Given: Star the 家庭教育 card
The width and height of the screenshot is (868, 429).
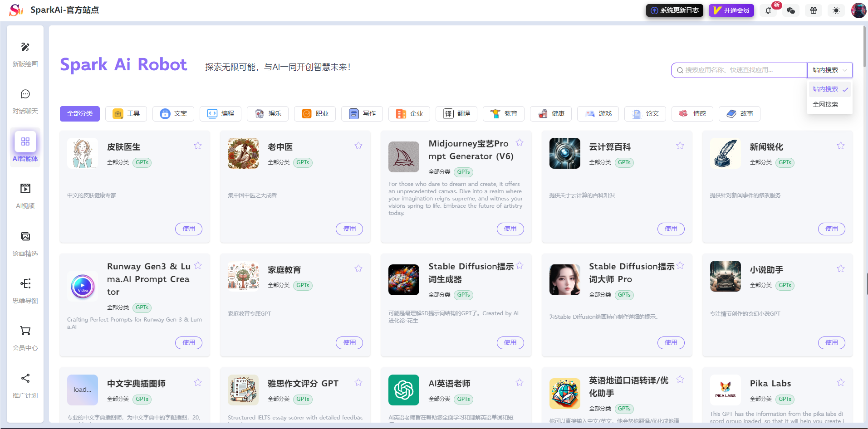Looking at the screenshot, I should pyautogui.click(x=358, y=268).
